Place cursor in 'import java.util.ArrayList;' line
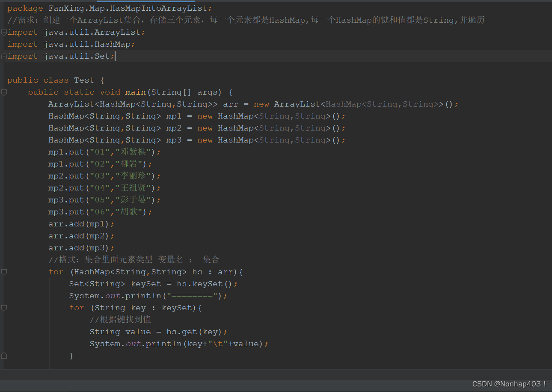 [x=77, y=32]
